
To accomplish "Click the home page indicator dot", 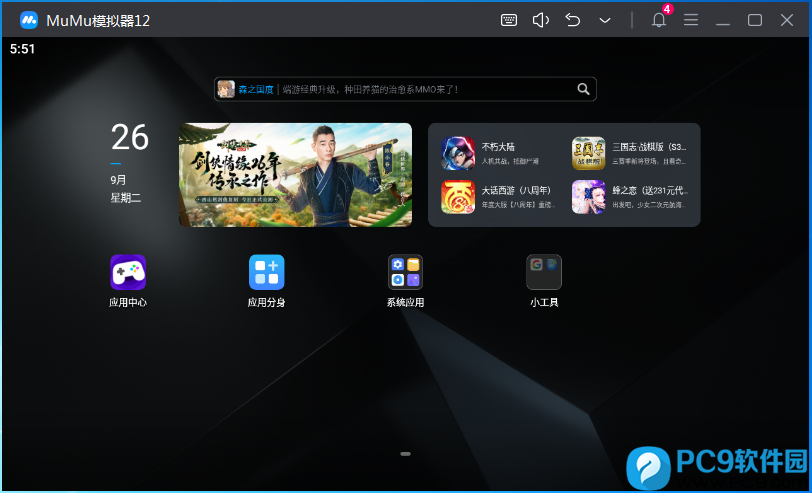I will coord(405,454).
